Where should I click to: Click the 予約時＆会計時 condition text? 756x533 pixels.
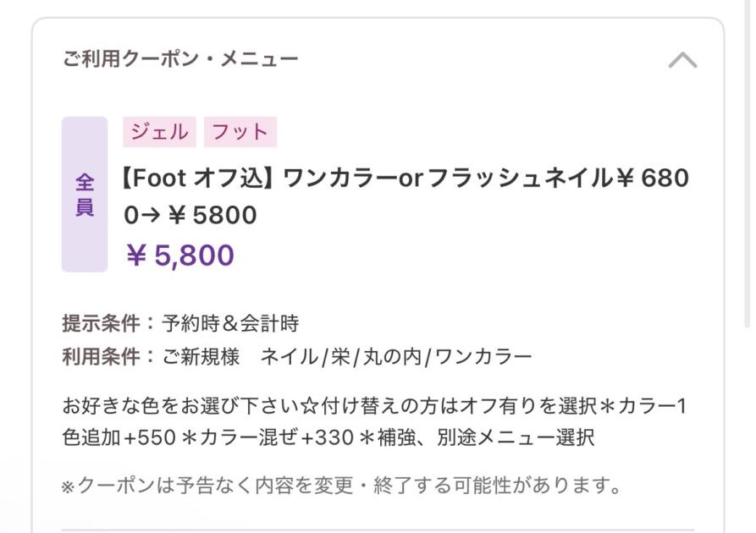click(x=230, y=323)
